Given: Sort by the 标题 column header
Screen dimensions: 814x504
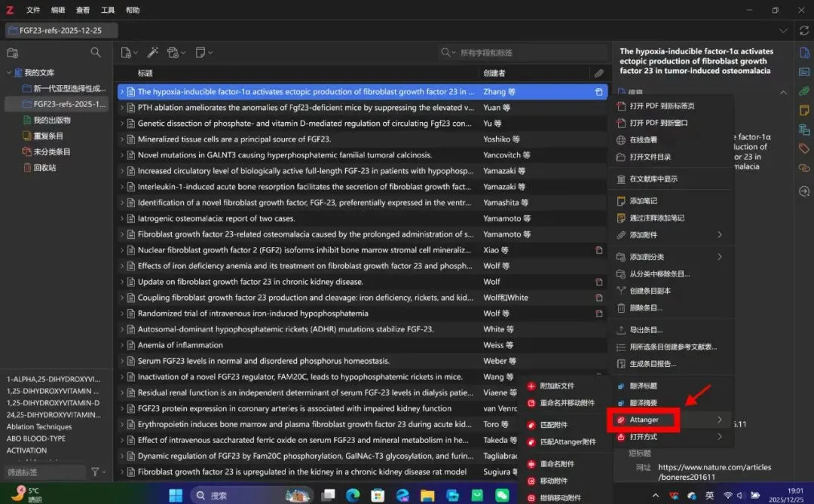Looking at the screenshot, I should (145, 73).
